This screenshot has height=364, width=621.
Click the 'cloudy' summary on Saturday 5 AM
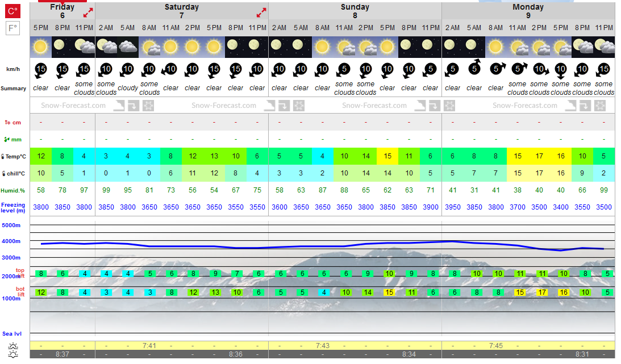tap(127, 88)
